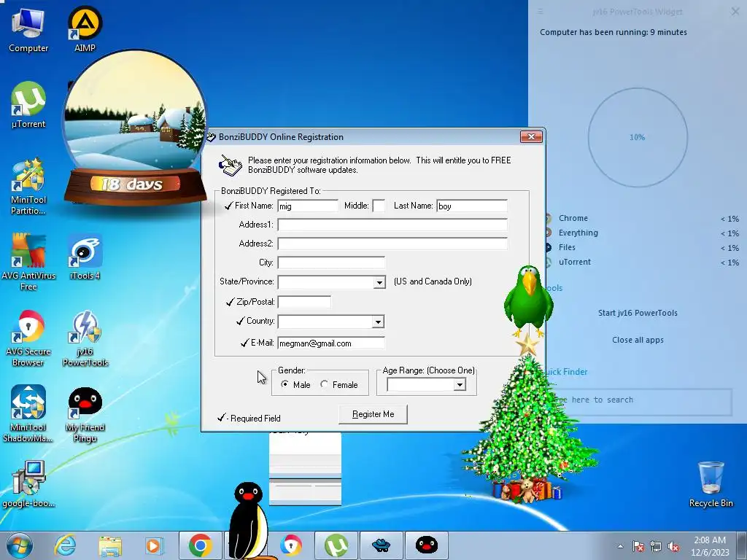The image size is (747, 560).
Task: Launch Internet Explorer from taskbar
Action: point(65,545)
